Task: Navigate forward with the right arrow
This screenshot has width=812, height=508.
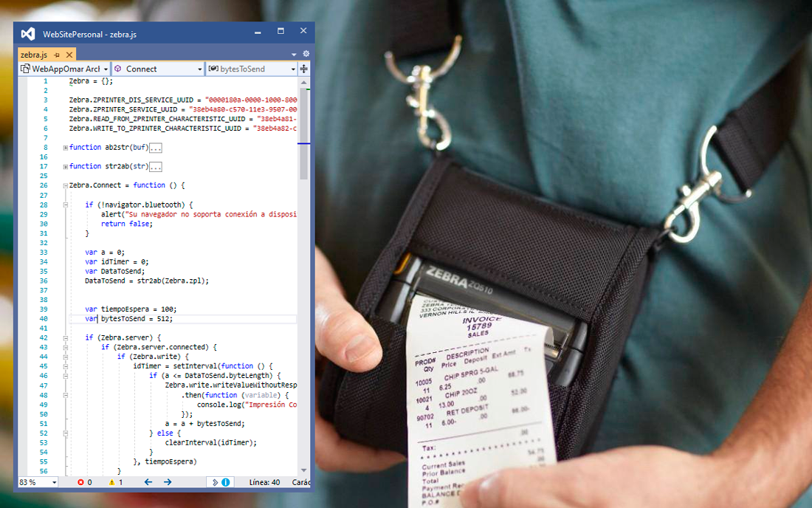Action: click(x=168, y=482)
